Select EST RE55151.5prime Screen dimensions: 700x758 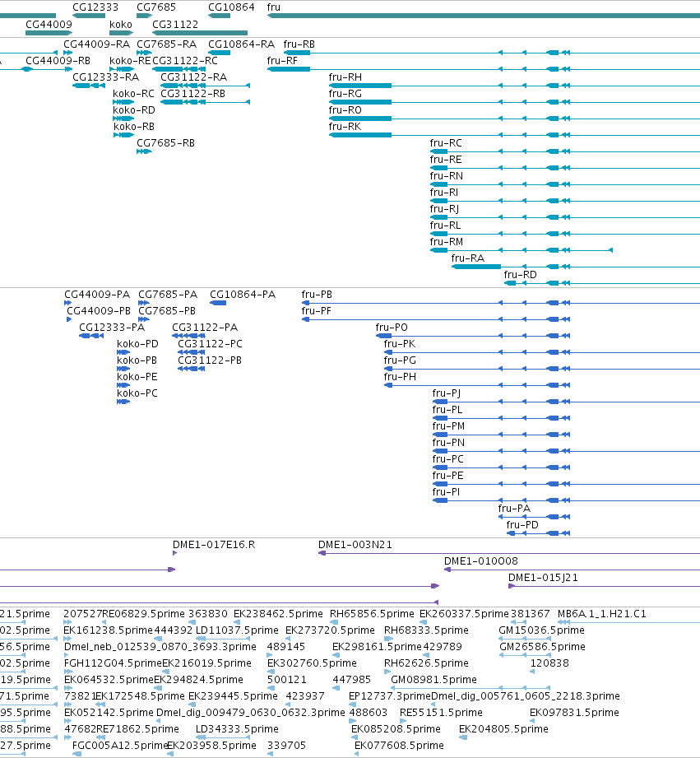click(441, 713)
